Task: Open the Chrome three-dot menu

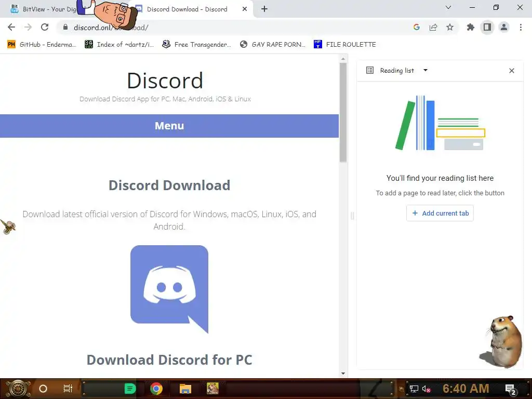Action: coord(521,27)
